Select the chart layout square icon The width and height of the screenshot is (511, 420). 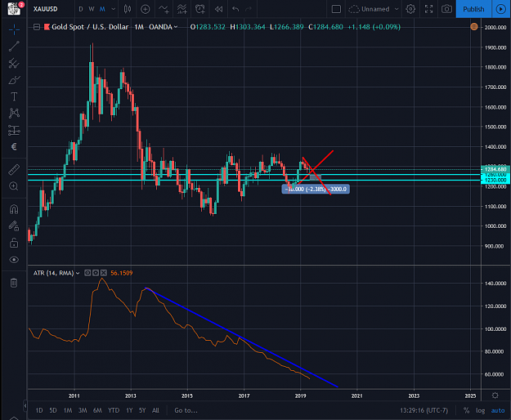point(336,9)
